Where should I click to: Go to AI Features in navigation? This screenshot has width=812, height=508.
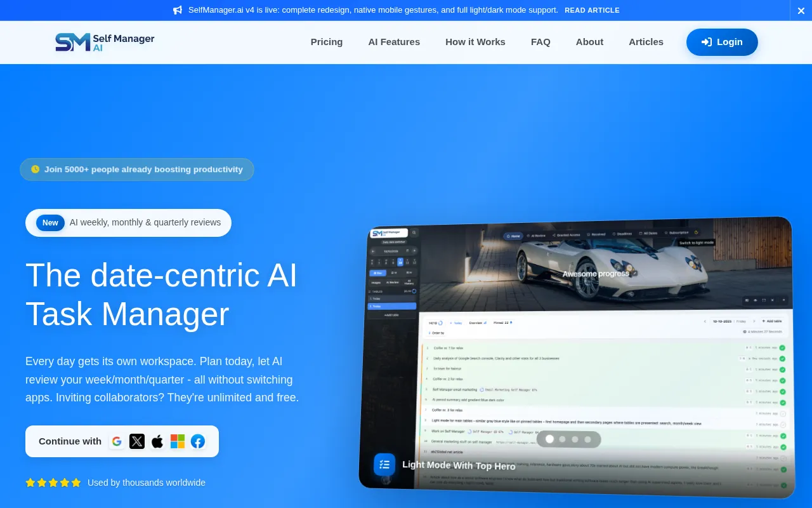[394, 42]
